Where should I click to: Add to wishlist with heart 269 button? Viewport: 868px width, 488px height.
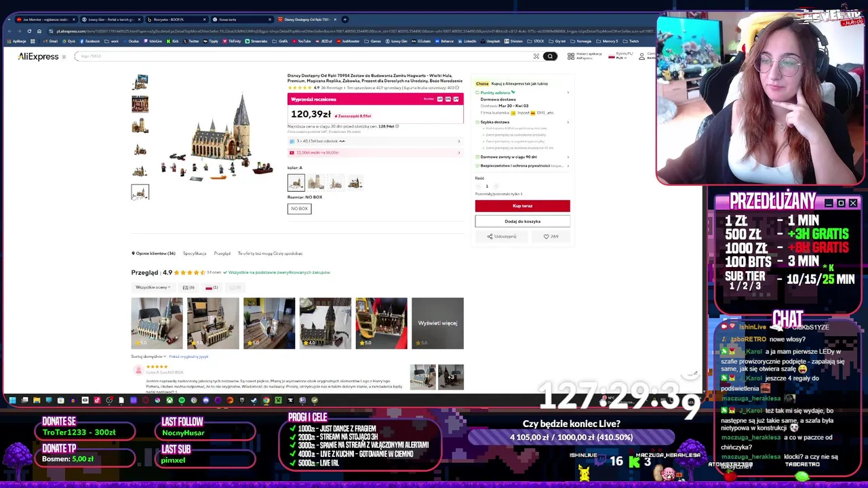(551, 237)
